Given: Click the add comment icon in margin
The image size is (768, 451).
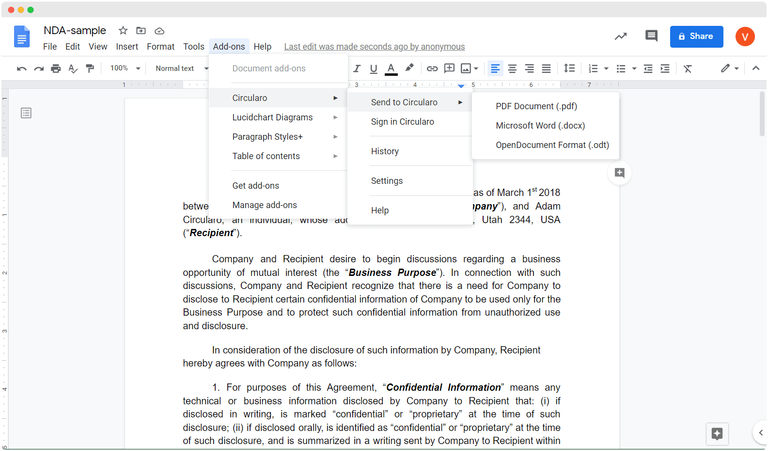Looking at the screenshot, I should 620,173.
